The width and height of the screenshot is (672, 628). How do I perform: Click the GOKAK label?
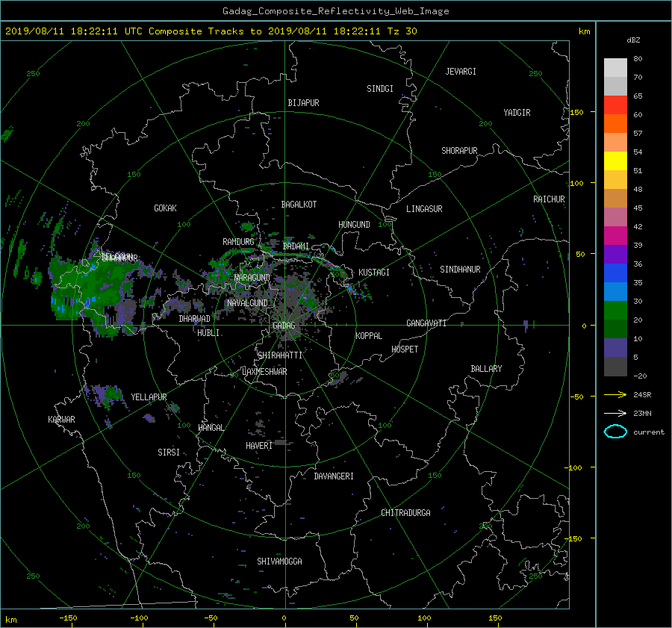(165, 208)
